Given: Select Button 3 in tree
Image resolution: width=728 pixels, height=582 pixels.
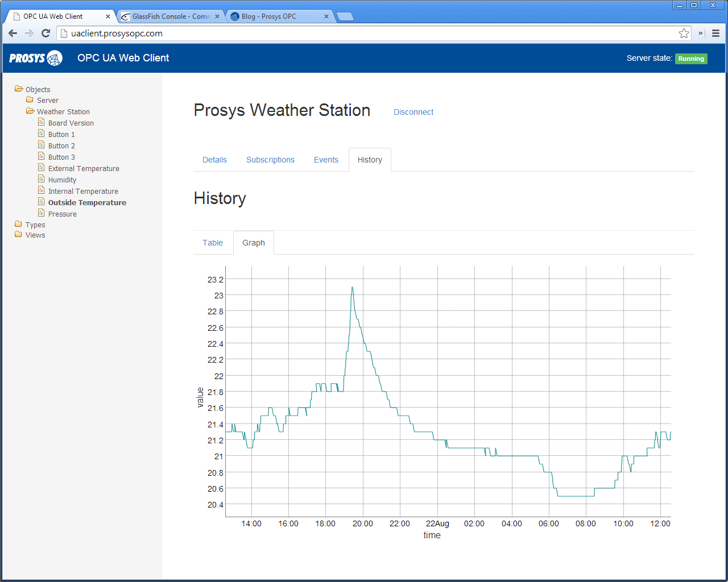Looking at the screenshot, I should [61, 157].
